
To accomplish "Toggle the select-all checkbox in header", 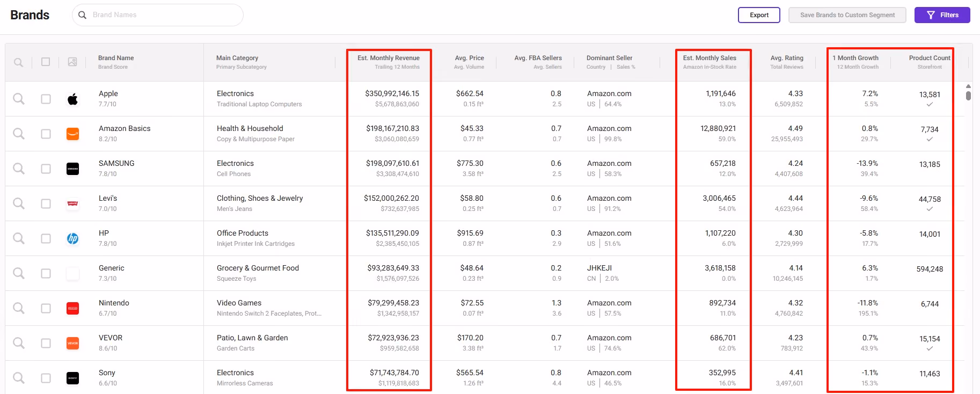I will (46, 62).
